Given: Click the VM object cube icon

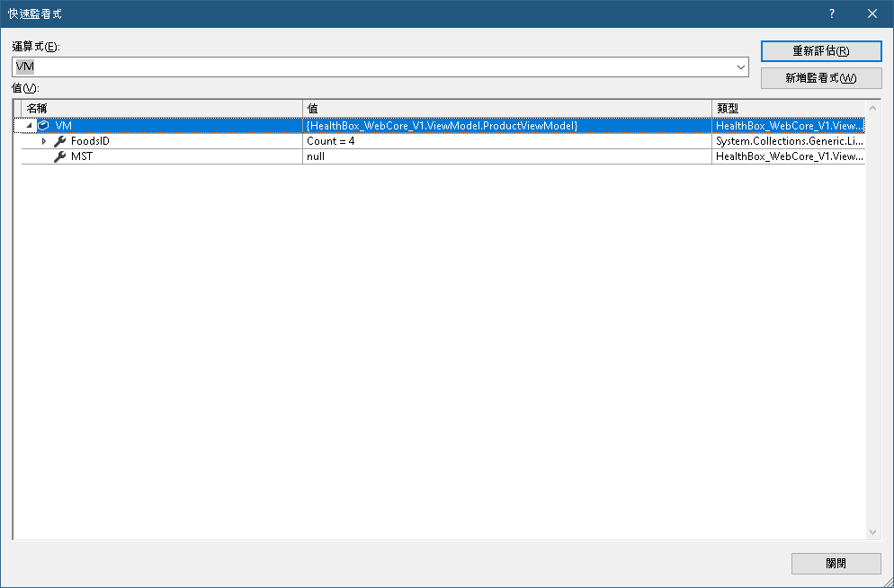Looking at the screenshot, I should click(x=43, y=125).
